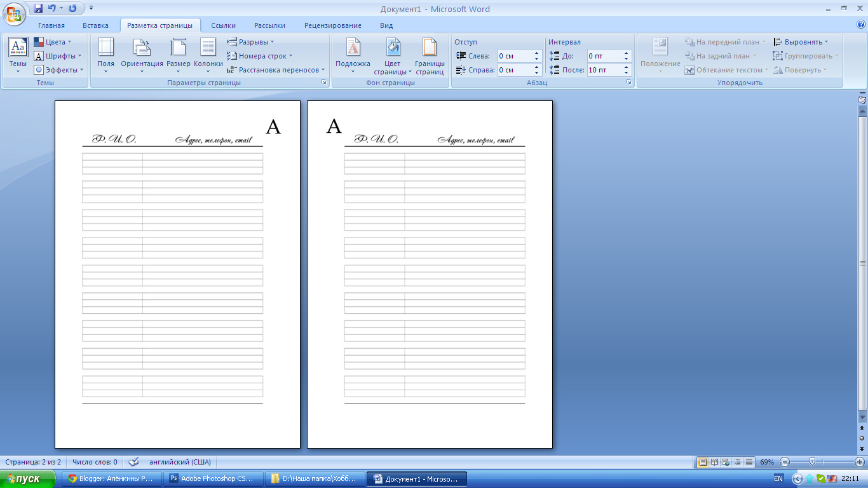The width and height of the screenshot is (868, 488).
Task: Switch to Outline view icon
Action: (x=737, y=462)
